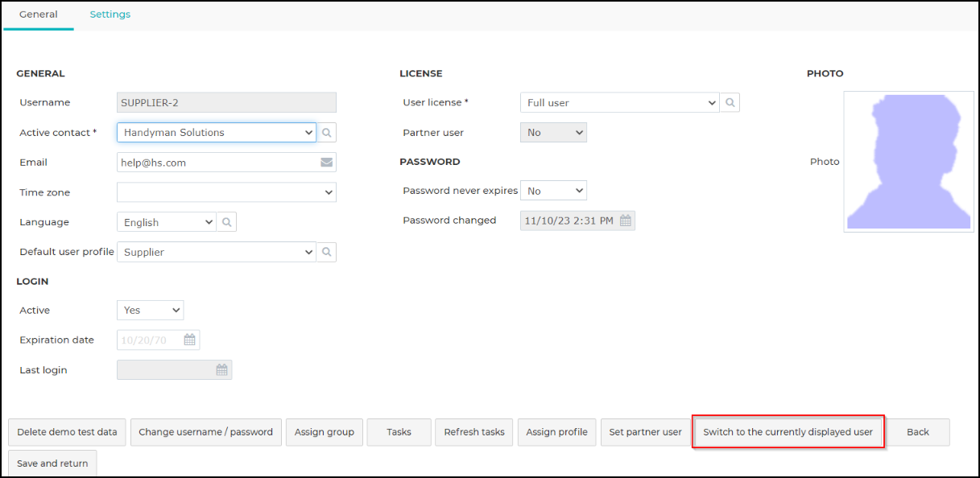
Task: Click the Last login input field
Action: coord(174,370)
